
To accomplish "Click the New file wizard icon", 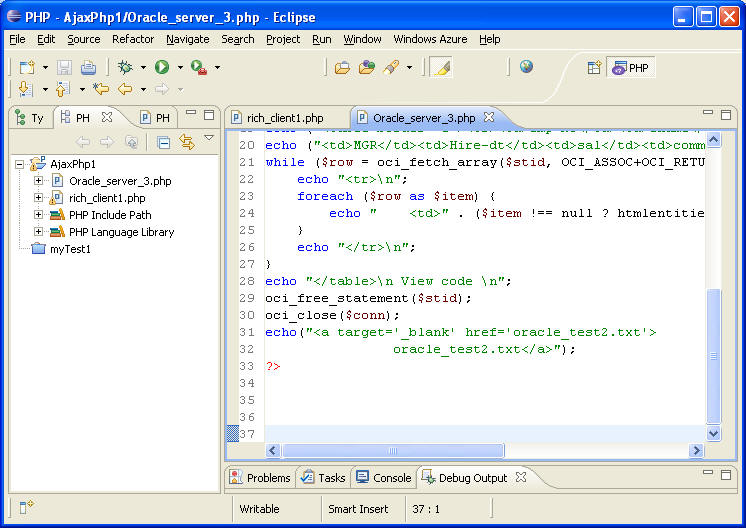I will (x=27, y=68).
